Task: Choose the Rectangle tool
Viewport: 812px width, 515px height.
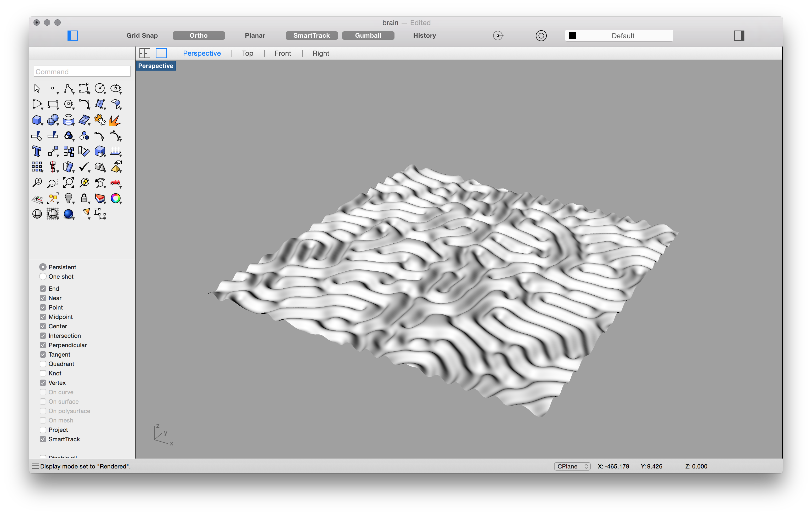Action: click(53, 104)
